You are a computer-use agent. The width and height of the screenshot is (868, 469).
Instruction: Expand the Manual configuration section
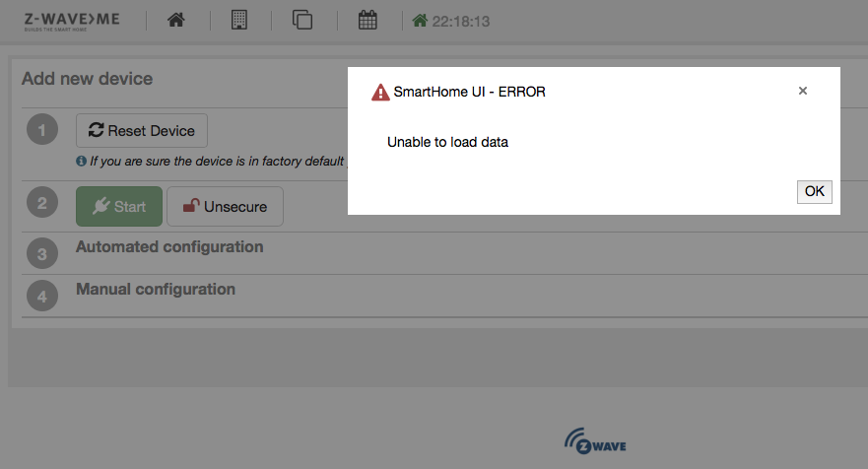[156, 289]
